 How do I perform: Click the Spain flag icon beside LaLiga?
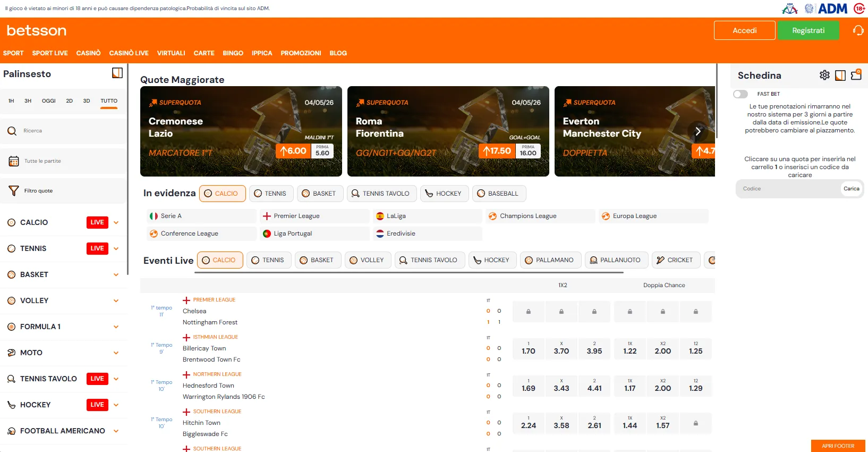coord(380,216)
